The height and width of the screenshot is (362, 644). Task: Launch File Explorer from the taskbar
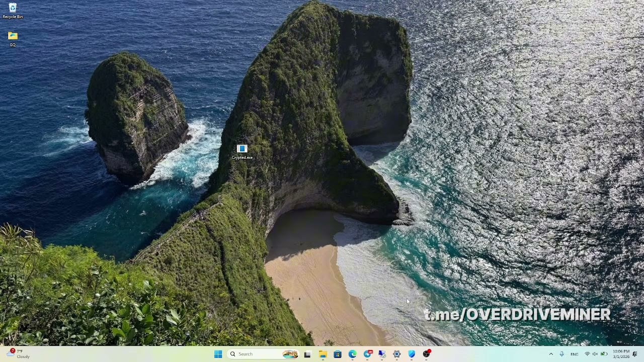(323, 354)
